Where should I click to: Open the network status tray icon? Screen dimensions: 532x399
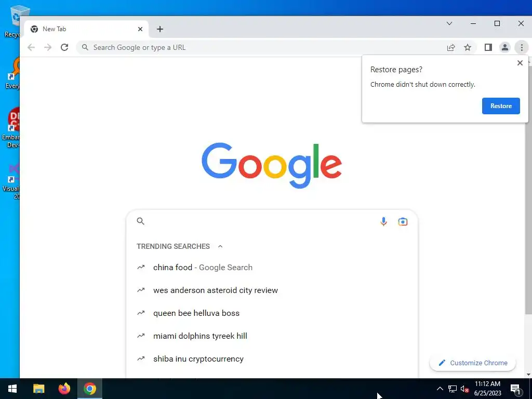tap(453, 389)
